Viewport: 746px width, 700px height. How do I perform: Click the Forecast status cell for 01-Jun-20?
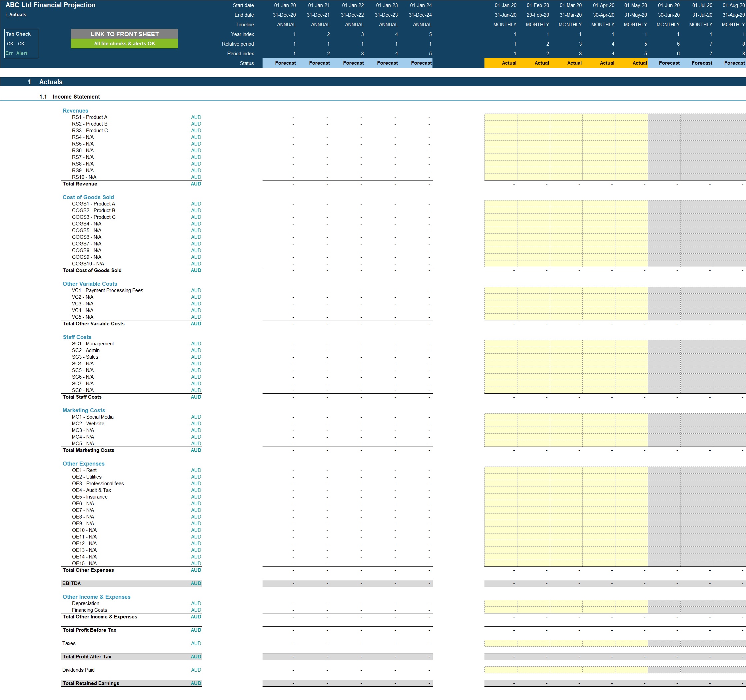coord(664,63)
